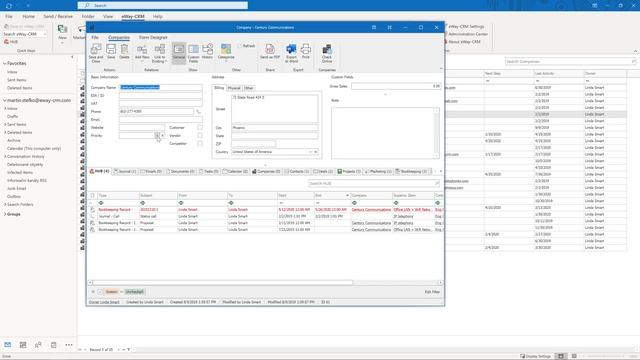Show the Custom Fields view
This screenshot has height=360, width=640.
[x=193, y=53]
